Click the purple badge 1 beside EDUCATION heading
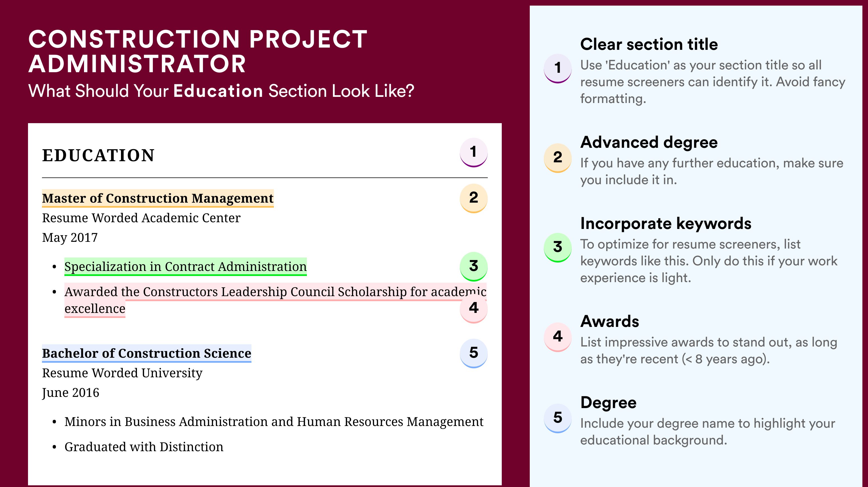868x487 pixels. (473, 152)
